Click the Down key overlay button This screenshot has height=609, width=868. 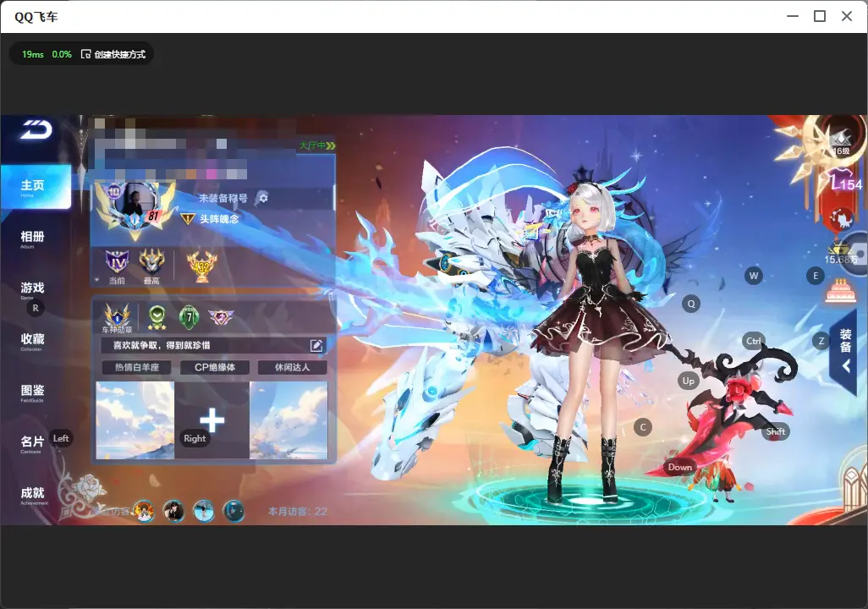click(680, 467)
